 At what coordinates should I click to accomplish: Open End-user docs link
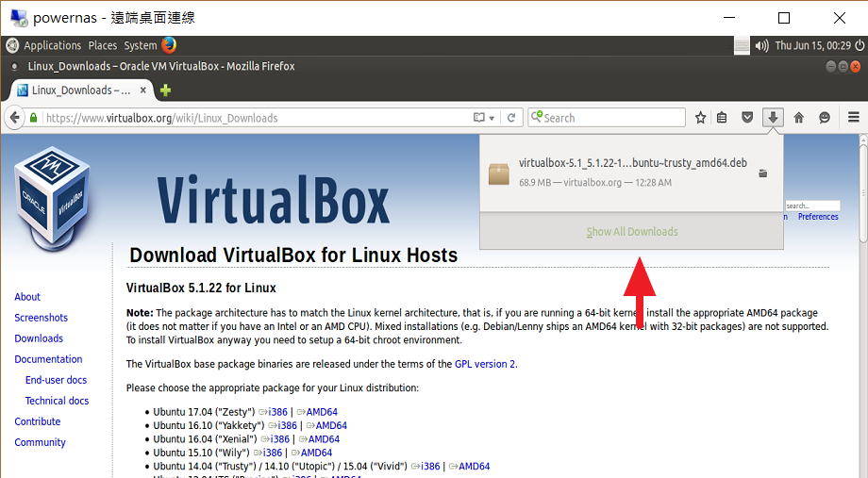(x=56, y=380)
